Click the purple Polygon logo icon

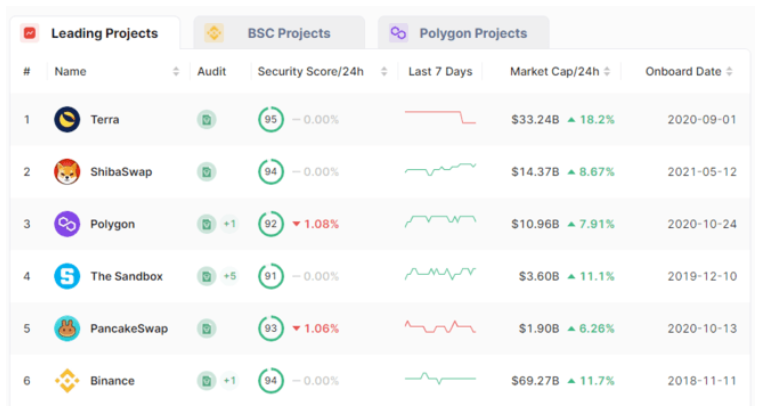[x=67, y=224]
